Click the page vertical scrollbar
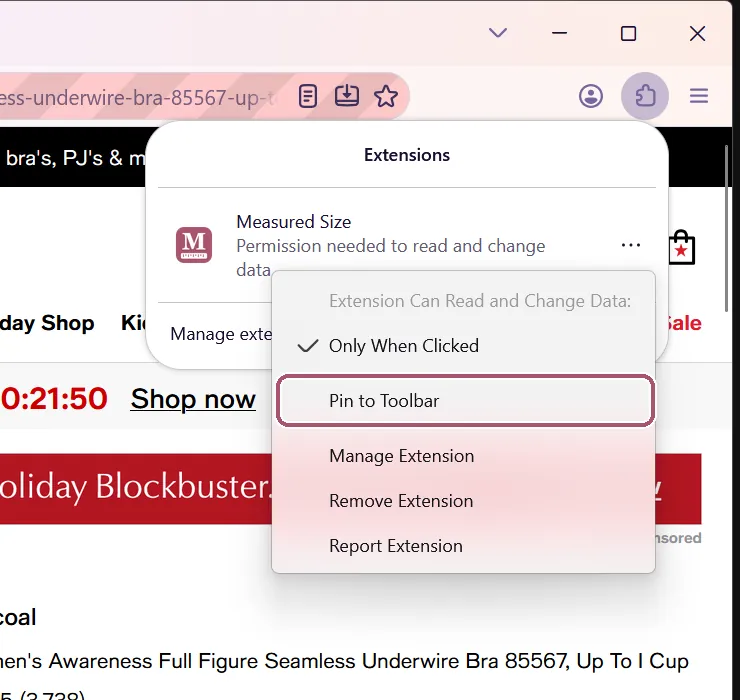 pos(727,228)
